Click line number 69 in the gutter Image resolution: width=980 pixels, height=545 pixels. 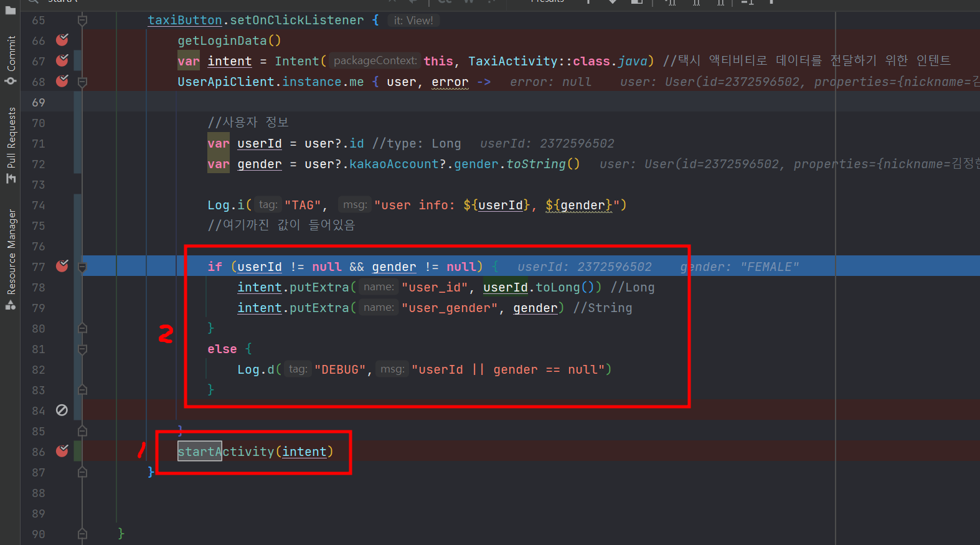pos(39,102)
